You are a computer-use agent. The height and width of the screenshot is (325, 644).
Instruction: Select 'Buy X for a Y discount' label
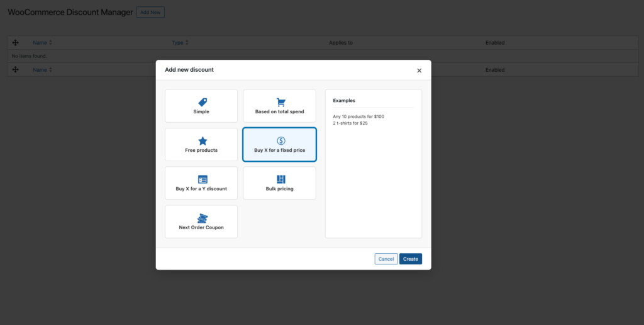click(x=201, y=189)
